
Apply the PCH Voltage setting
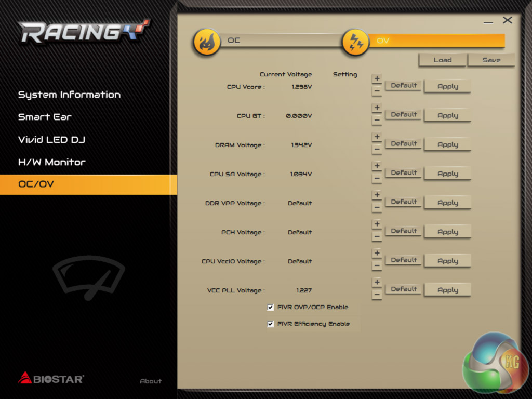447,232
